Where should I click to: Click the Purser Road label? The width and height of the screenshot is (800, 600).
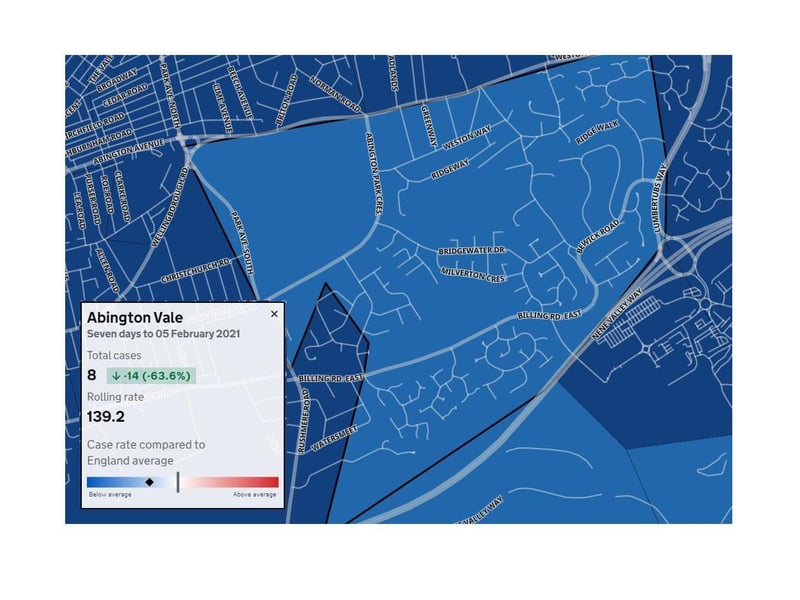click(92, 199)
